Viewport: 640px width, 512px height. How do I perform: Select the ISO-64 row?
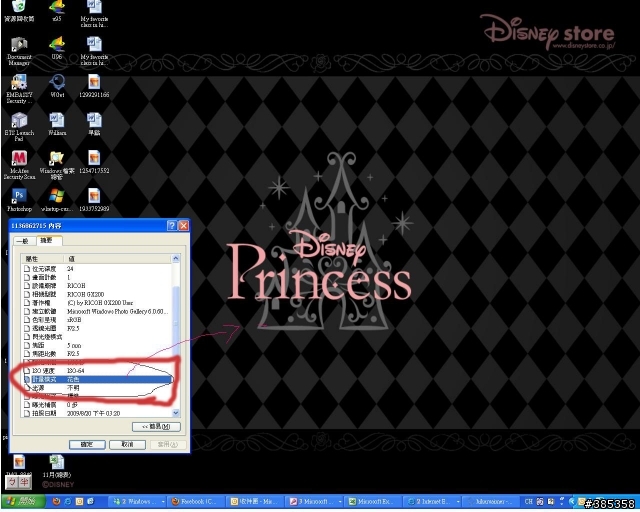point(97,371)
